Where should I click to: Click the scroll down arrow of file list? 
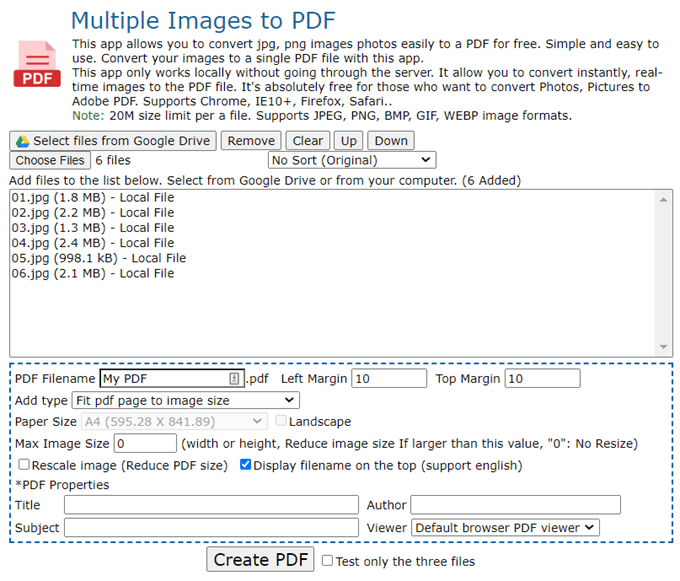pyautogui.click(x=663, y=346)
